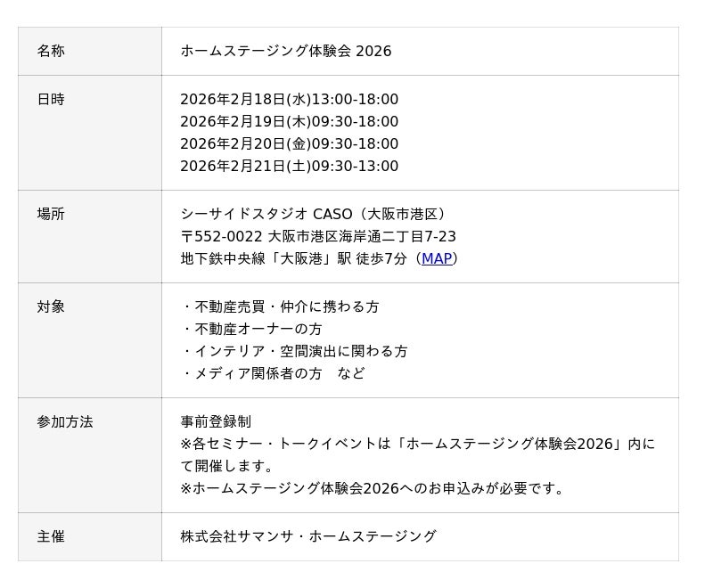The width and height of the screenshot is (713, 588).
Task: Open the MAP link for the venue
Action: (437, 258)
